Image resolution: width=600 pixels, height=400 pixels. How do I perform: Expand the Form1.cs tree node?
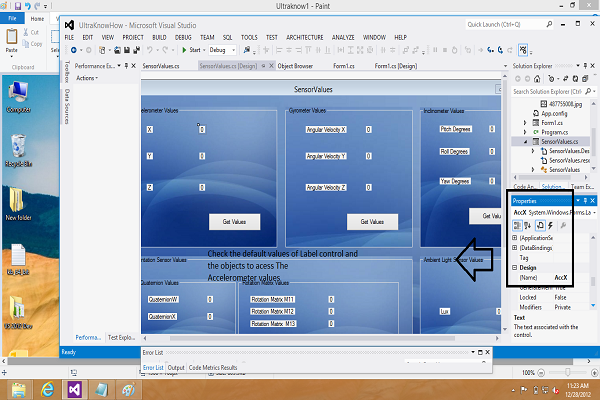525,123
